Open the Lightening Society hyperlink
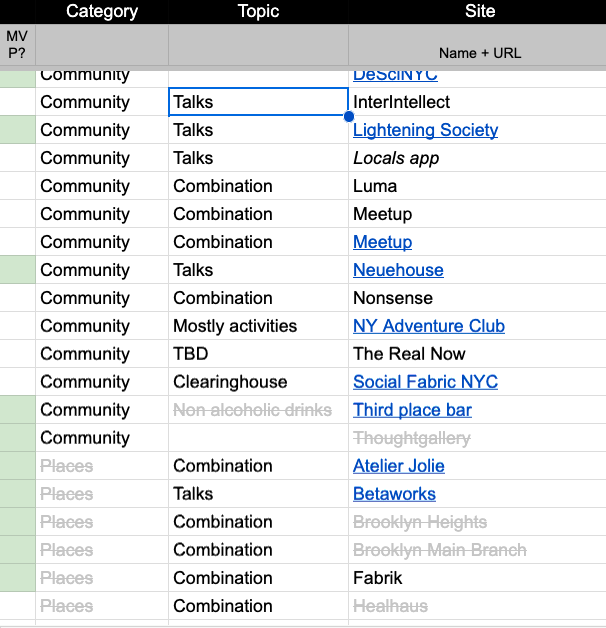The height and width of the screenshot is (628, 606). 425,130
